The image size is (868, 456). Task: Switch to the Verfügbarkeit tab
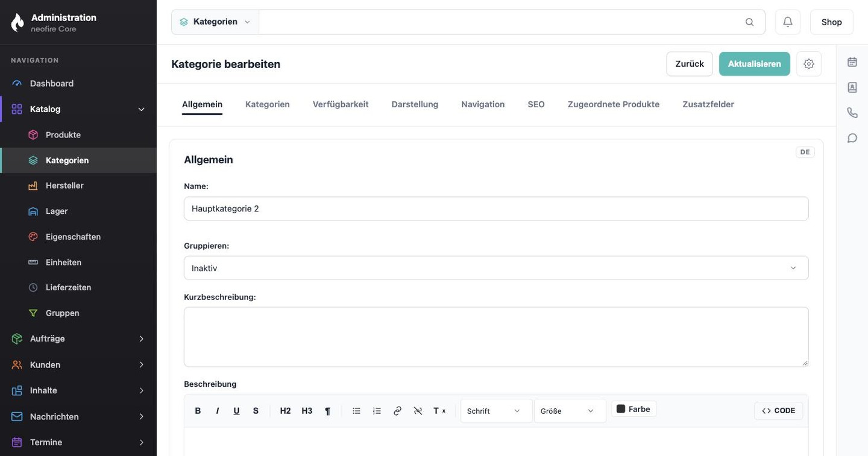coord(341,104)
